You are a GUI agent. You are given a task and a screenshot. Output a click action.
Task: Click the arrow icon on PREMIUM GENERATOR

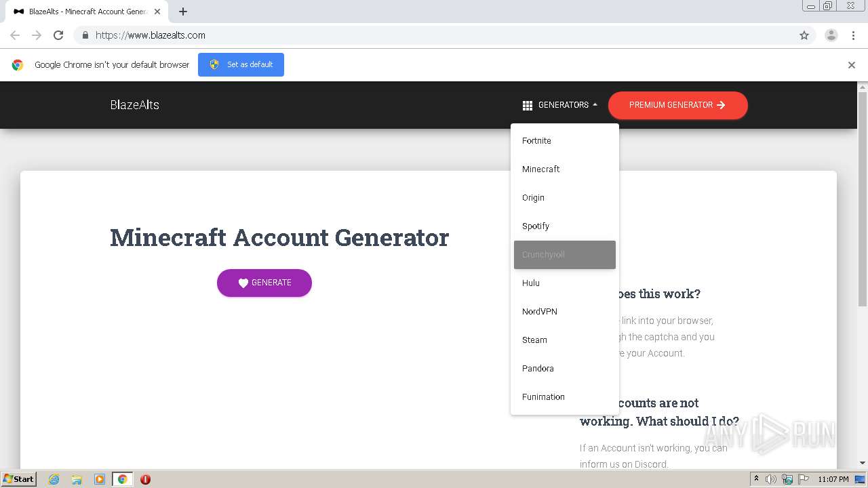721,105
